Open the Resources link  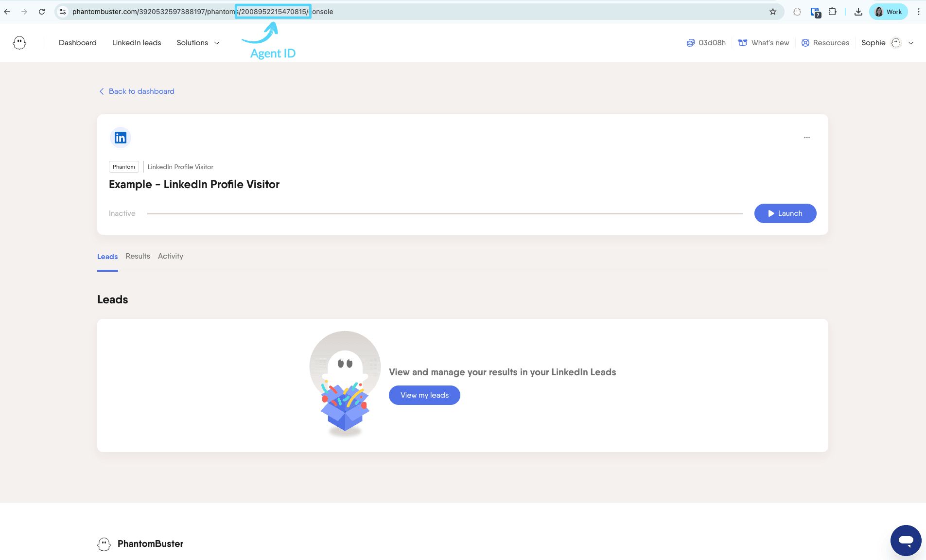pyautogui.click(x=825, y=43)
